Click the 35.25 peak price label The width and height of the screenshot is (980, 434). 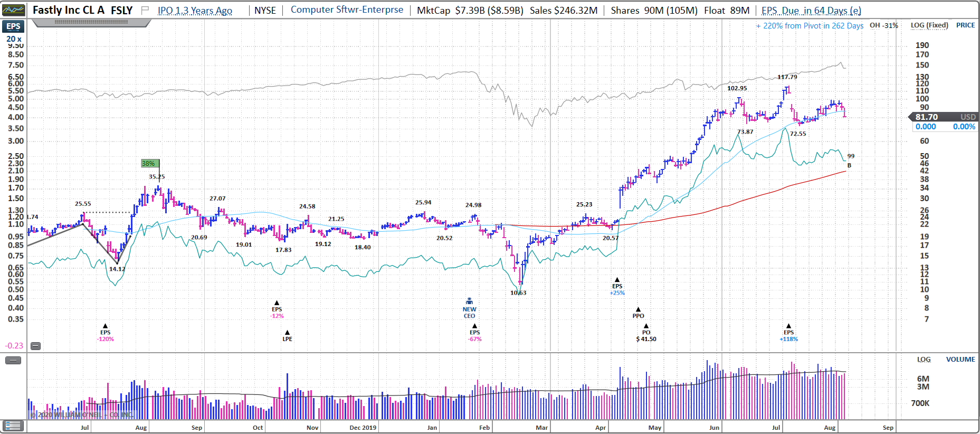[157, 177]
